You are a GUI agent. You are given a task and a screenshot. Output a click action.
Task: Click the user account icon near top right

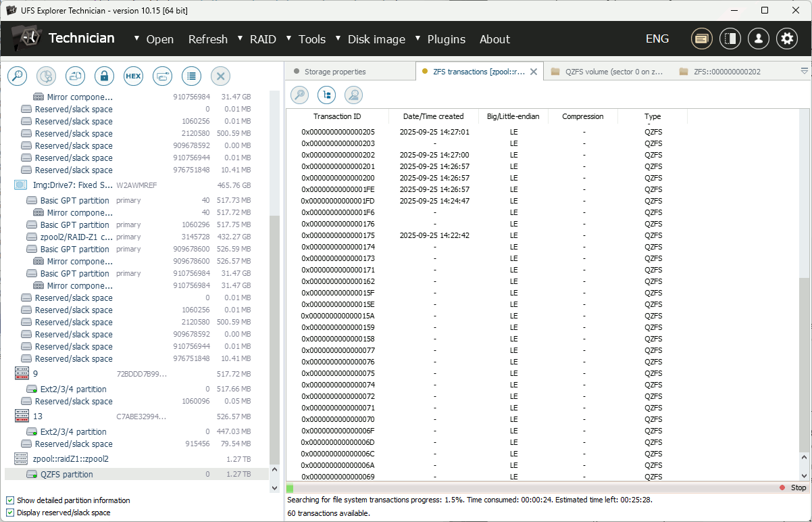758,39
